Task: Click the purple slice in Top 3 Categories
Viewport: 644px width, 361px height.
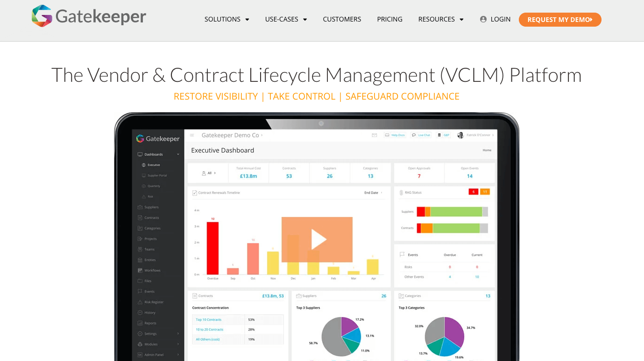Action: coord(455,332)
